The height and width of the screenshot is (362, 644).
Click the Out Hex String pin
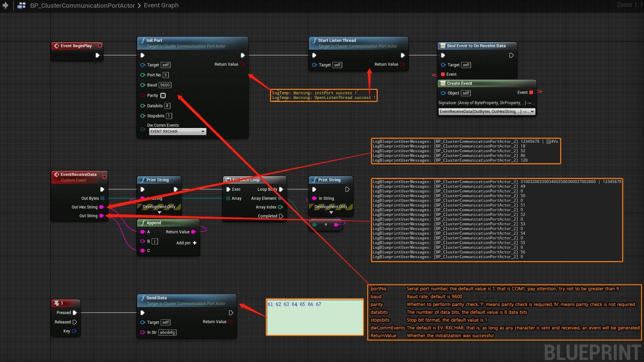coord(102,207)
